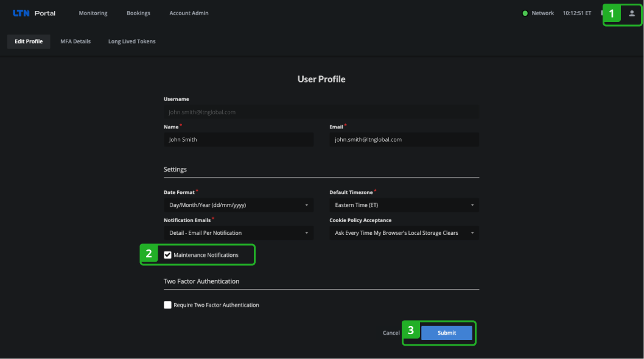Select the Edit Profile tab
Image resolution: width=644 pixels, height=359 pixels.
(29, 41)
